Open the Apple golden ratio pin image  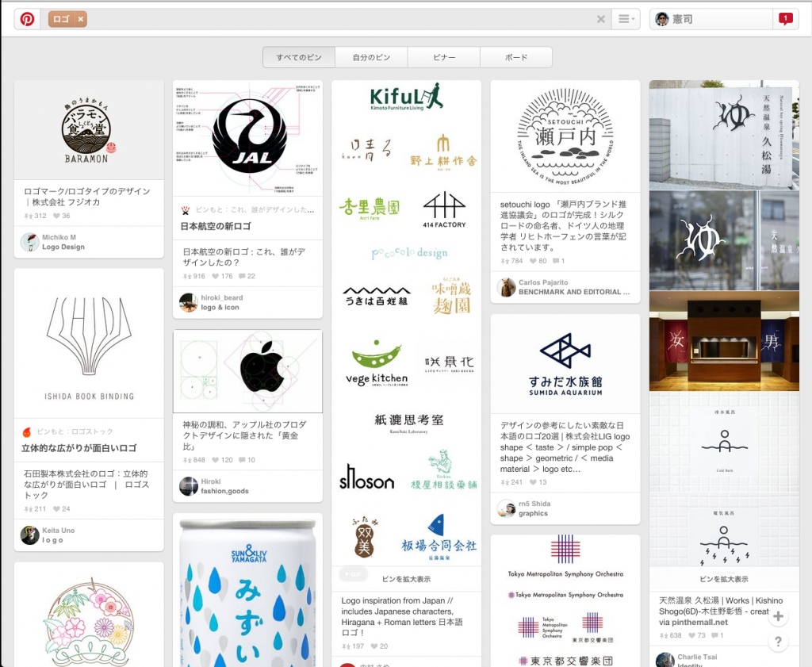tap(247, 371)
